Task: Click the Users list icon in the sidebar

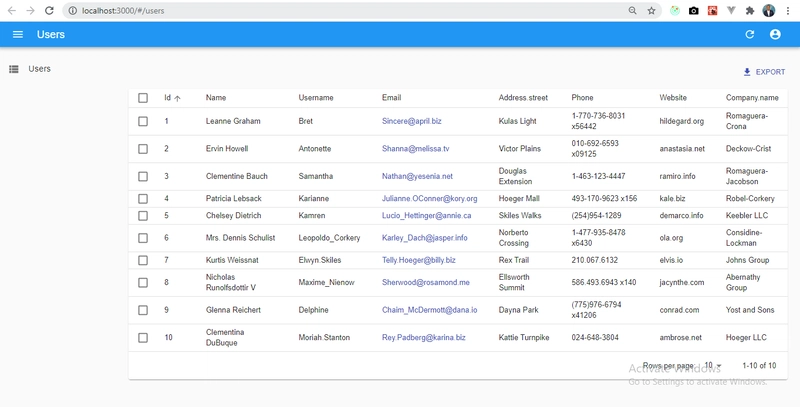Action: [14, 69]
